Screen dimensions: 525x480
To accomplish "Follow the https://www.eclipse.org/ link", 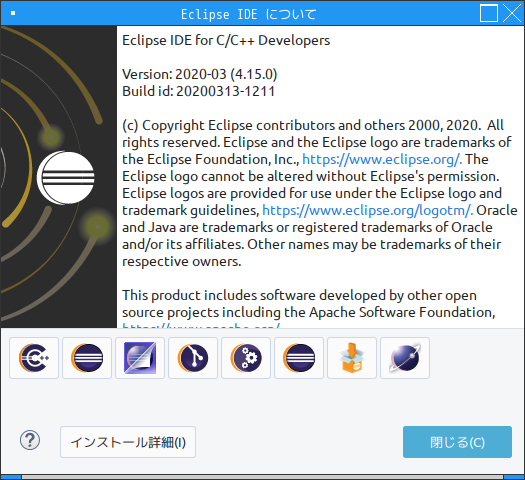I will (x=382, y=159).
